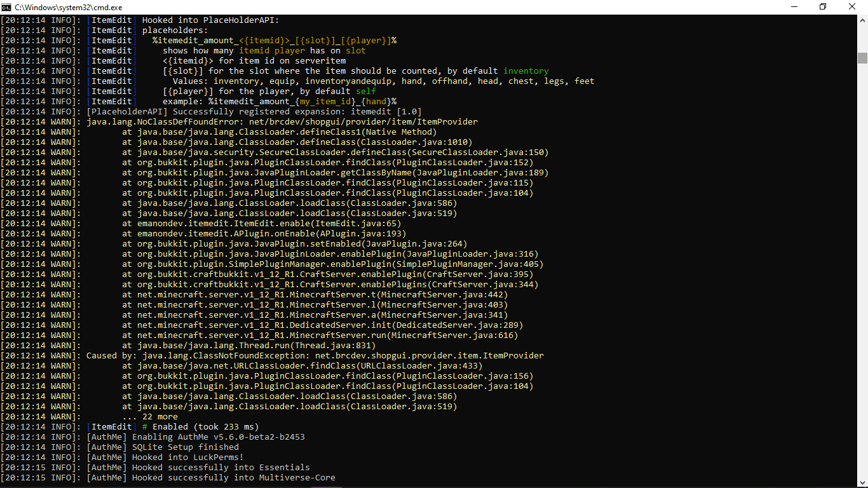Image resolution: width=868 pixels, height=488 pixels.
Task: Click "Enabling AuthMe v5.6.0-beta2-b2453" log line
Action: coord(218,437)
